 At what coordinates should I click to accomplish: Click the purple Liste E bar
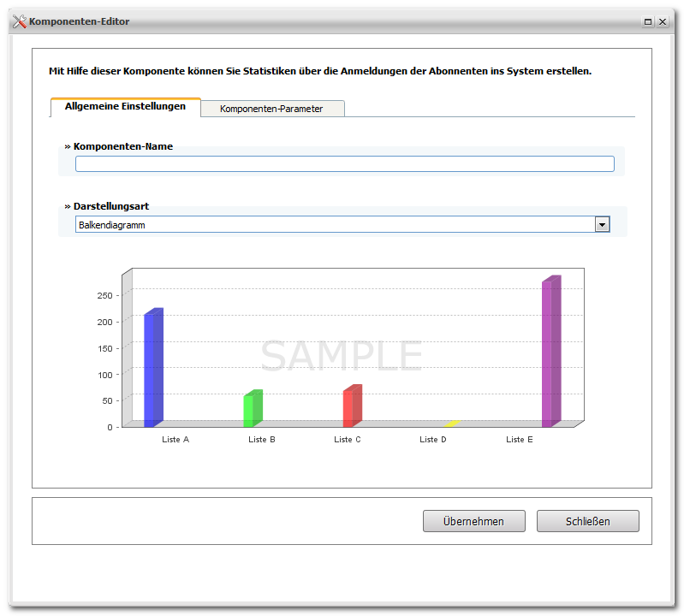pyautogui.click(x=551, y=352)
